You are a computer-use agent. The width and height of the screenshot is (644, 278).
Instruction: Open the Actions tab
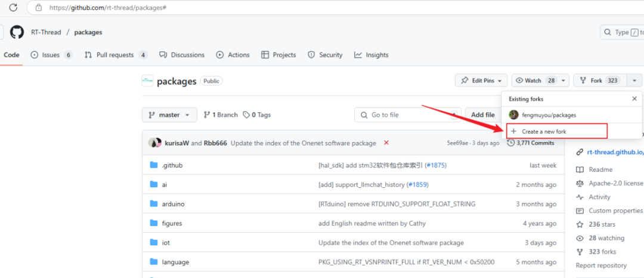233,55
